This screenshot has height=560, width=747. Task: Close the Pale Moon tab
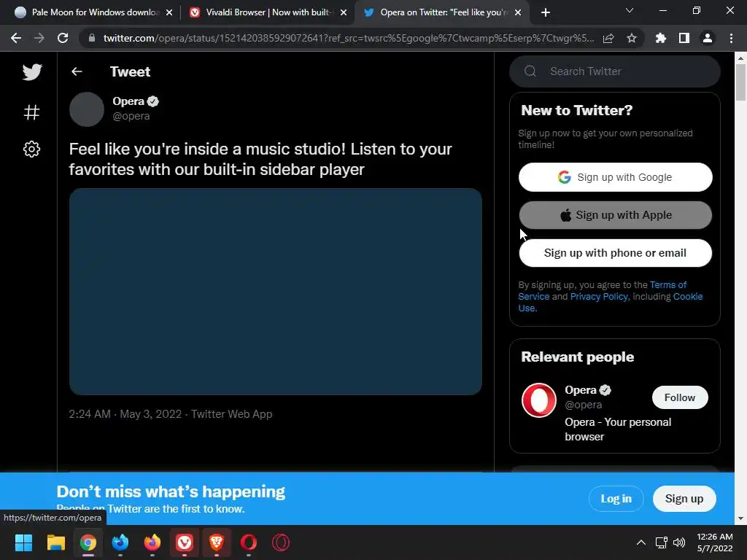tap(169, 12)
